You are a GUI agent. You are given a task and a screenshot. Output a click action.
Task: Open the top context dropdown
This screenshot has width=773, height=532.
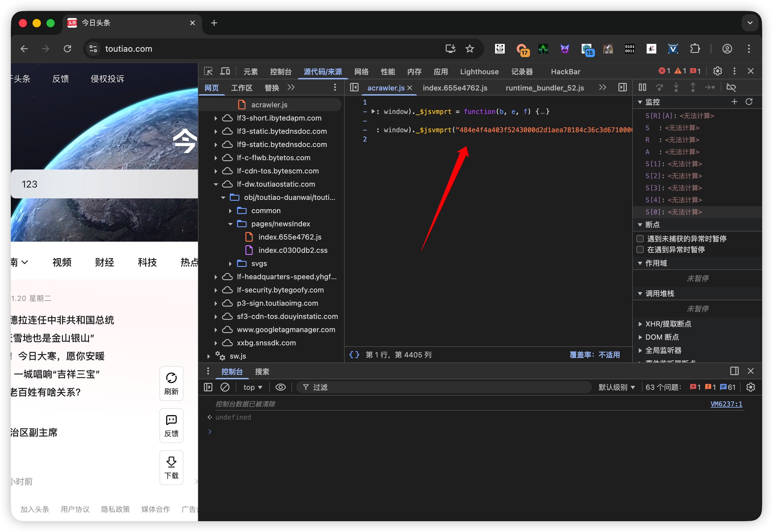(252, 387)
